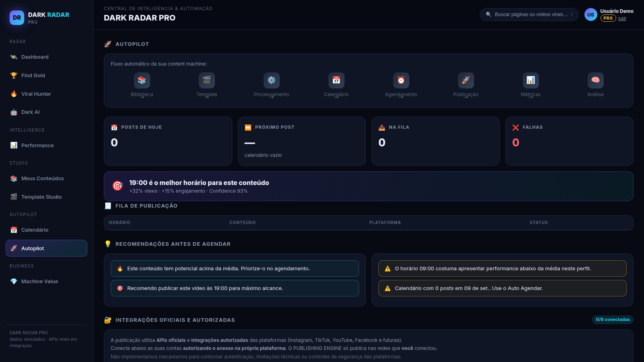The height and width of the screenshot is (362, 644).
Task: Click the US user avatar
Action: (591, 14)
